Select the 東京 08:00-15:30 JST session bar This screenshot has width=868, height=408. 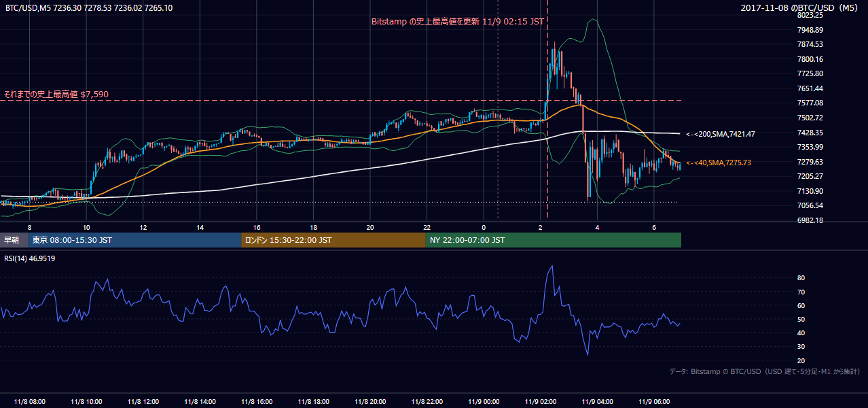[134, 240]
